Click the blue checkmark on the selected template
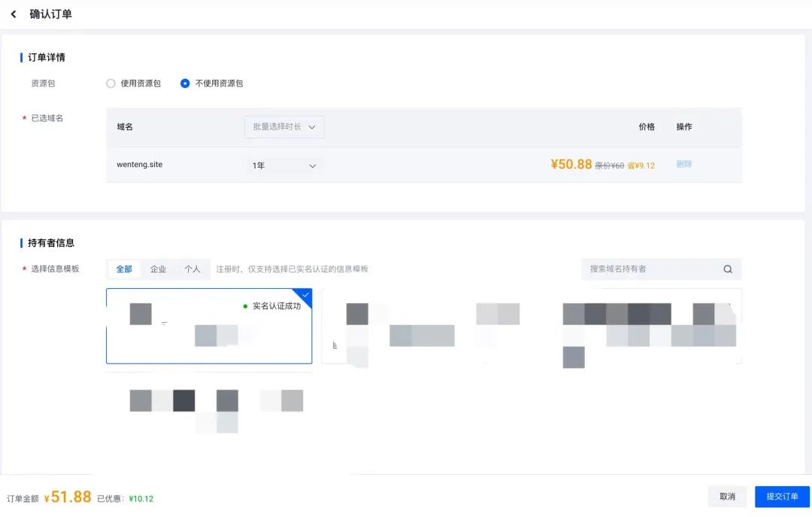The image size is (812, 517). [x=305, y=294]
